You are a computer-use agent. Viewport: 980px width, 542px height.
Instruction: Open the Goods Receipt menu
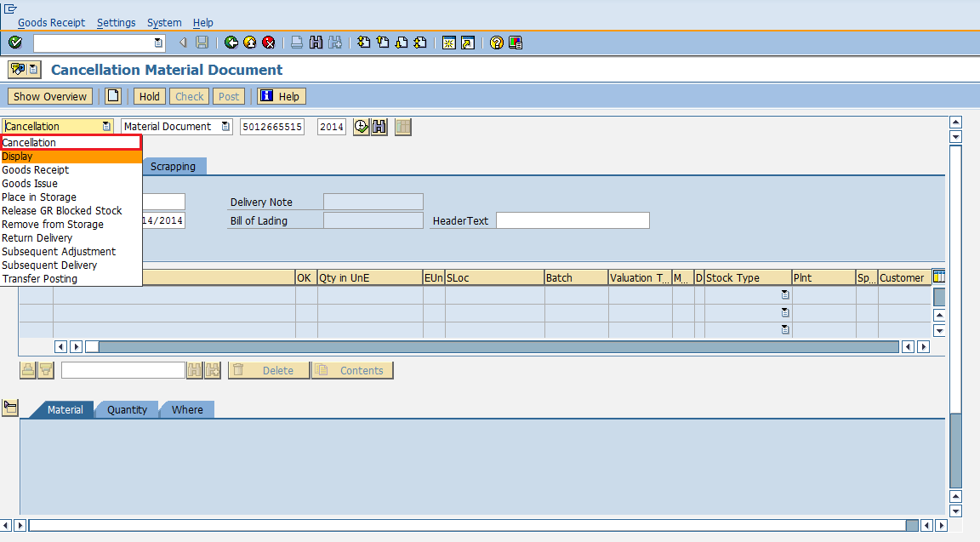coord(51,22)
